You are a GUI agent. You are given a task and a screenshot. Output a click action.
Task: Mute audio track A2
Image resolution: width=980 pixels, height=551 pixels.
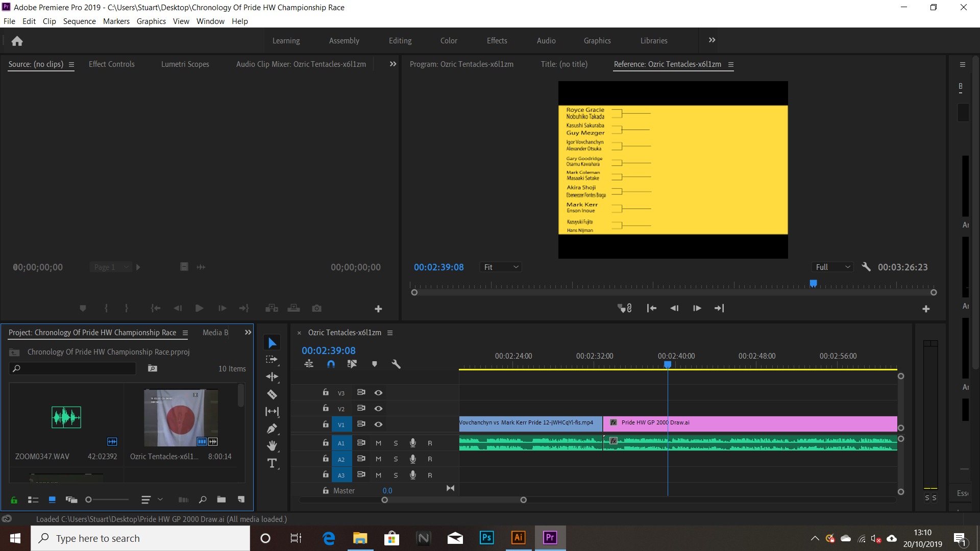[x=378, y=459]
